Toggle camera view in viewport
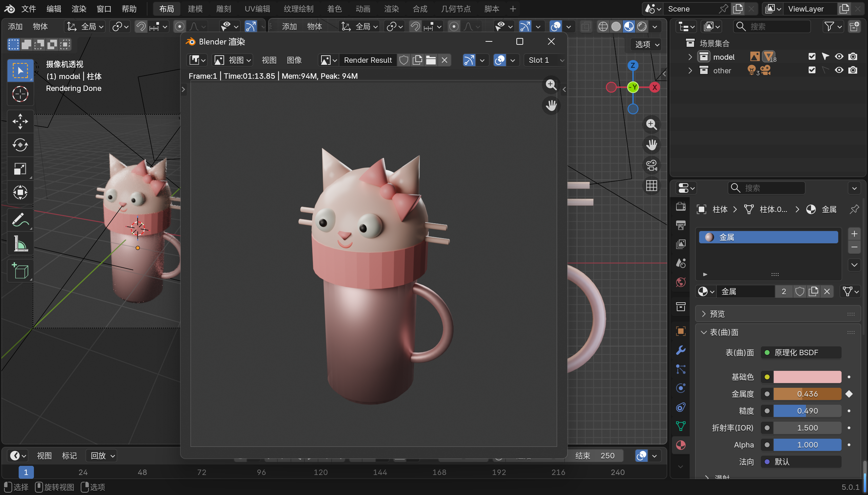The height and width of the screenshot is (495, 868). (x=651, y=166)
